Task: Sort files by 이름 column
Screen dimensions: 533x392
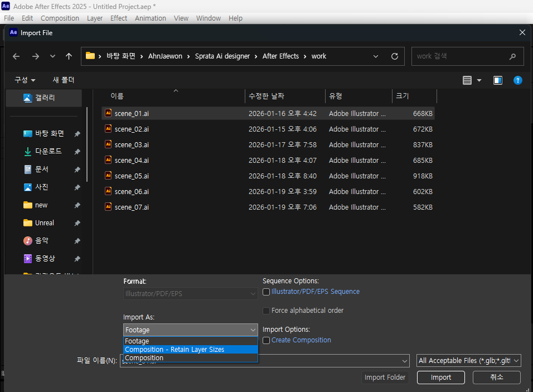Action: [x=173, y=96]
